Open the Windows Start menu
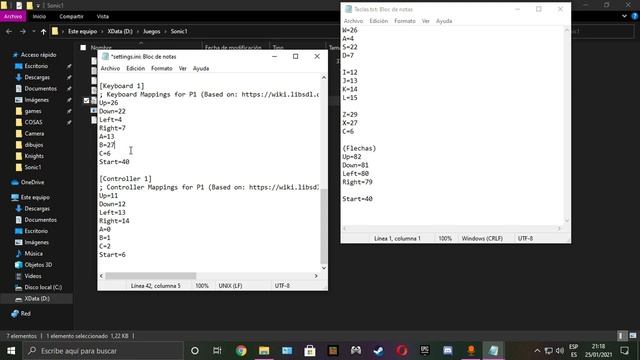The image size is (640, 360). [11, 351]
